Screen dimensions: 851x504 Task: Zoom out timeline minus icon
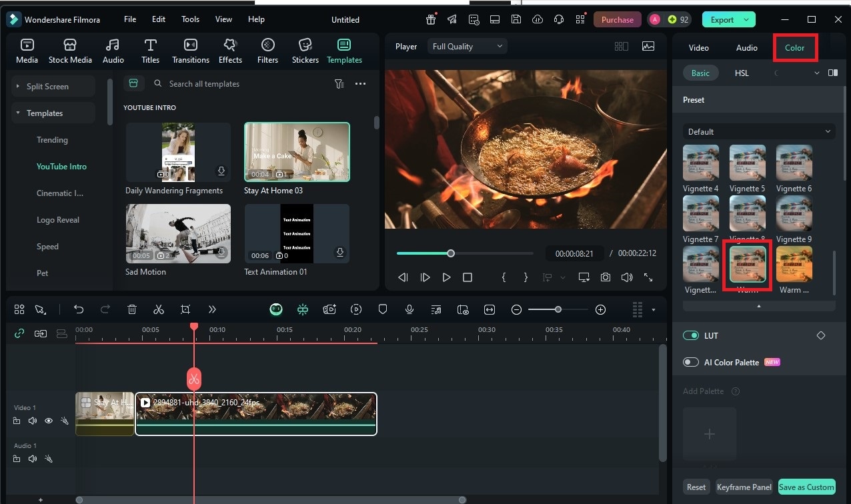point(516,309)
